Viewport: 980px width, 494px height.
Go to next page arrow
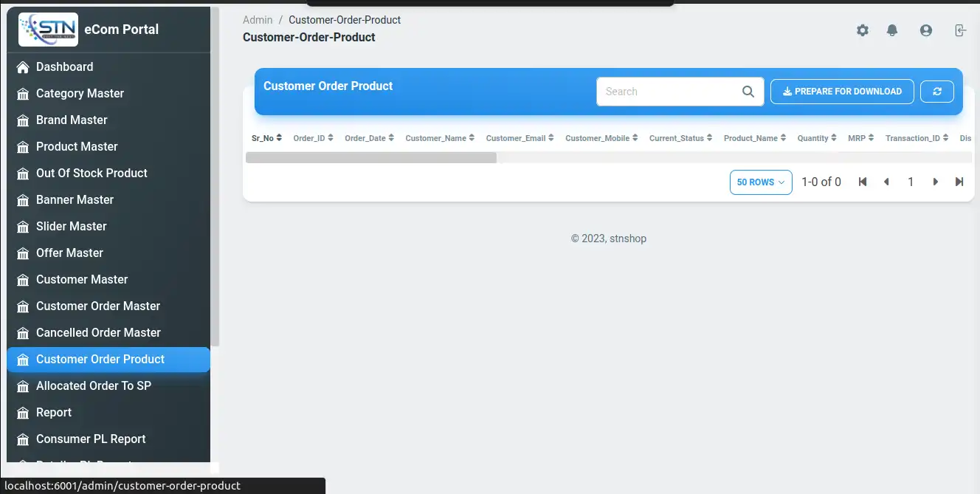pyautogui.click(x=935, y=182)
